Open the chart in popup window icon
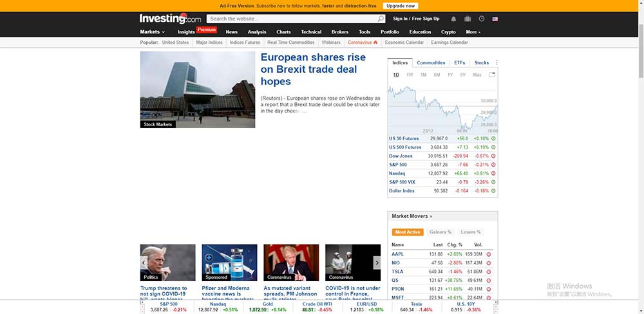The width and height of the screenshot is (644, 314). coord(492,75)
